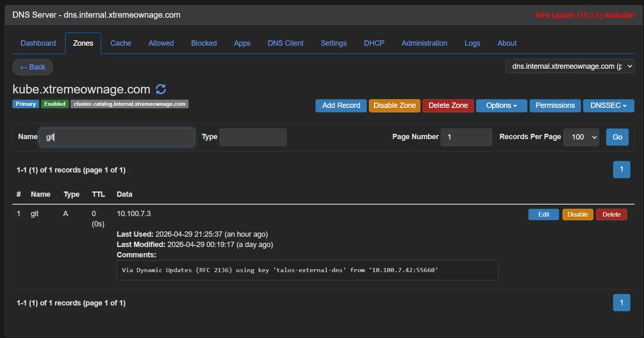The height and width of the screenshot is (338, 644).
Task: Navigate to the Logs tab
Action: pyautogui.click(x=472, y=43)
